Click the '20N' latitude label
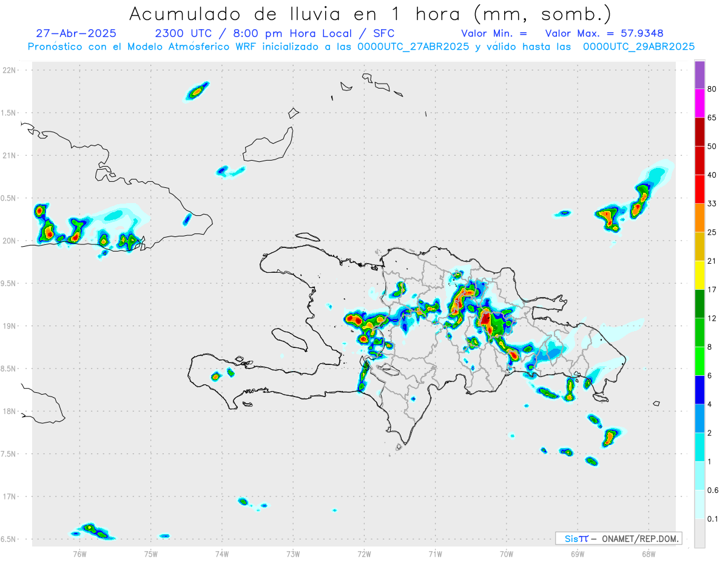Screen dimensions: 728x562 click(x=10, y=241)
